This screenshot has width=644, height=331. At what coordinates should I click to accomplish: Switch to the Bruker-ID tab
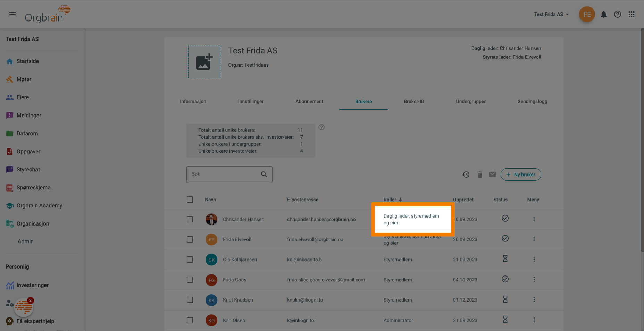[414, 101]
